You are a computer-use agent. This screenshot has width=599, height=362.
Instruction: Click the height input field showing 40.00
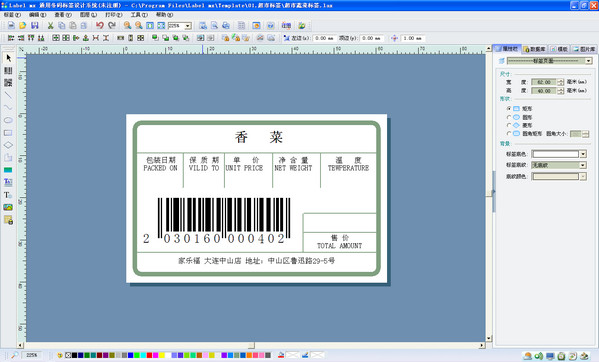(x=544, y=91)
